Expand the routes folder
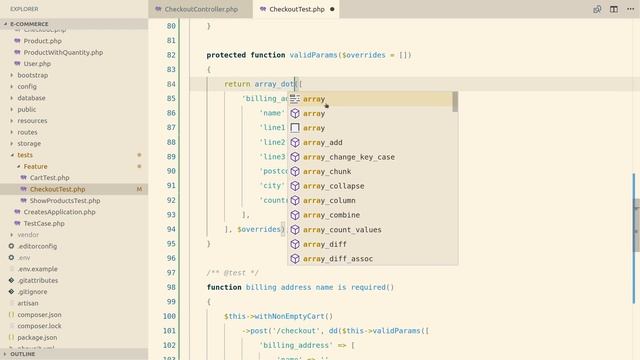 click(27, 132)
